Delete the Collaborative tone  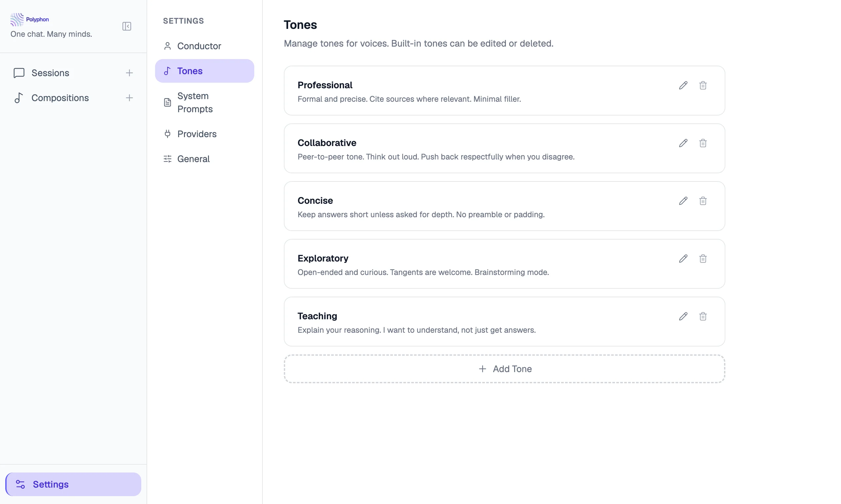coord(703,143)
